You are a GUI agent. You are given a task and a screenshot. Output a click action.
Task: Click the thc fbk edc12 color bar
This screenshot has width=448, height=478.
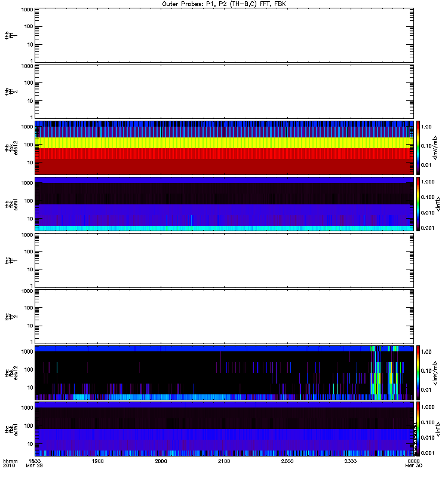pyautogui.click(x=418, y=373)
